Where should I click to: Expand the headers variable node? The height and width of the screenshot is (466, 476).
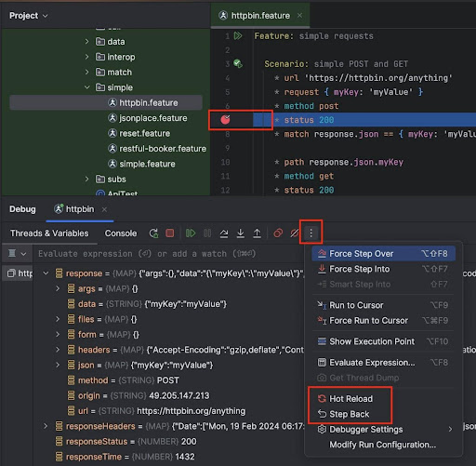coord(58,350)
